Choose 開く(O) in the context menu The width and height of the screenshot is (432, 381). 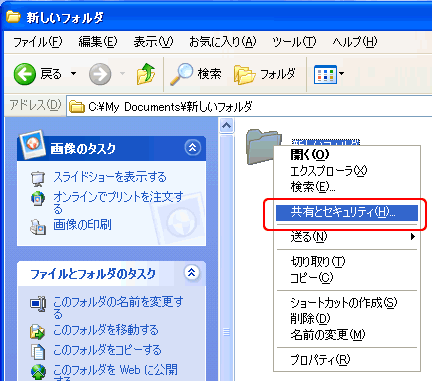coord(347,154)
